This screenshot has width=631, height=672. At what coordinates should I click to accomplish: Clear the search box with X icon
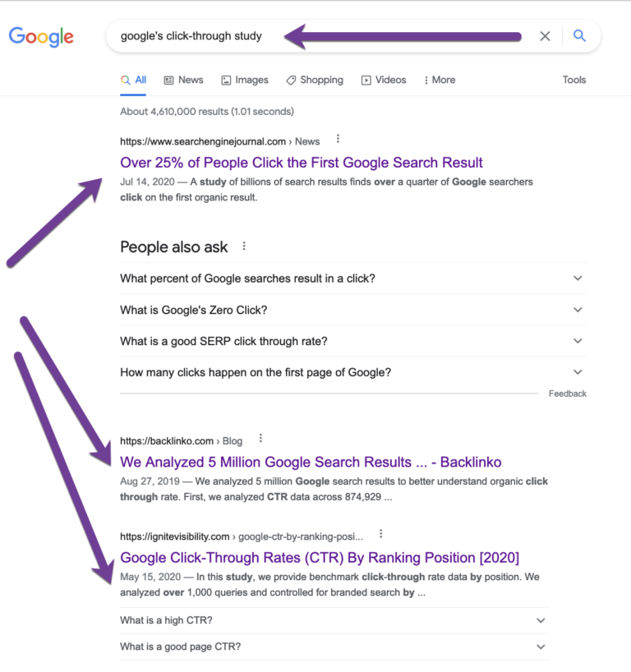[x=545, y=36]
